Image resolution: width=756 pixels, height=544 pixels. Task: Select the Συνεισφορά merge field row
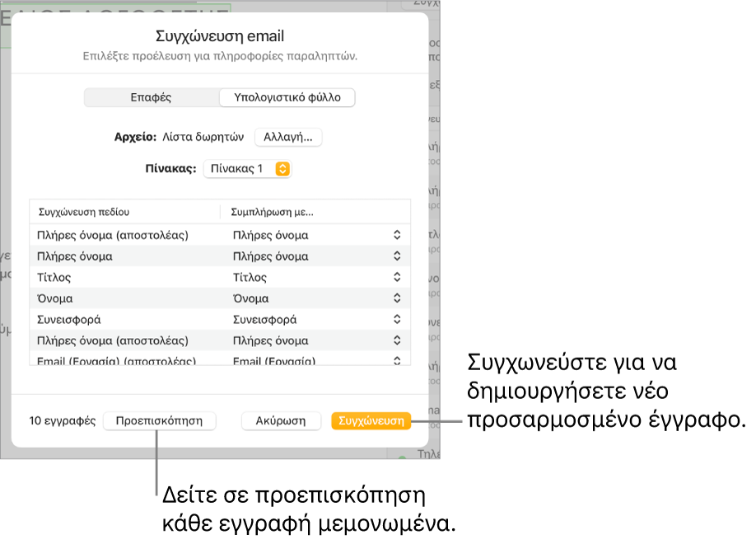pos(220,320)
